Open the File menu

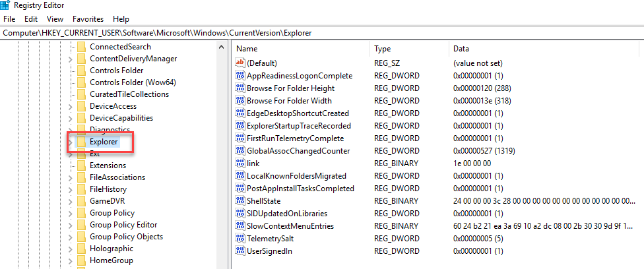[x=9, y=19]
